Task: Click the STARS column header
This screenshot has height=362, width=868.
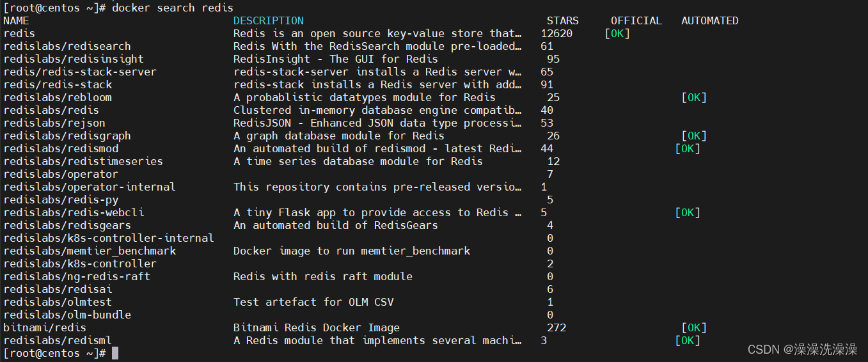Action: [563, 20]
